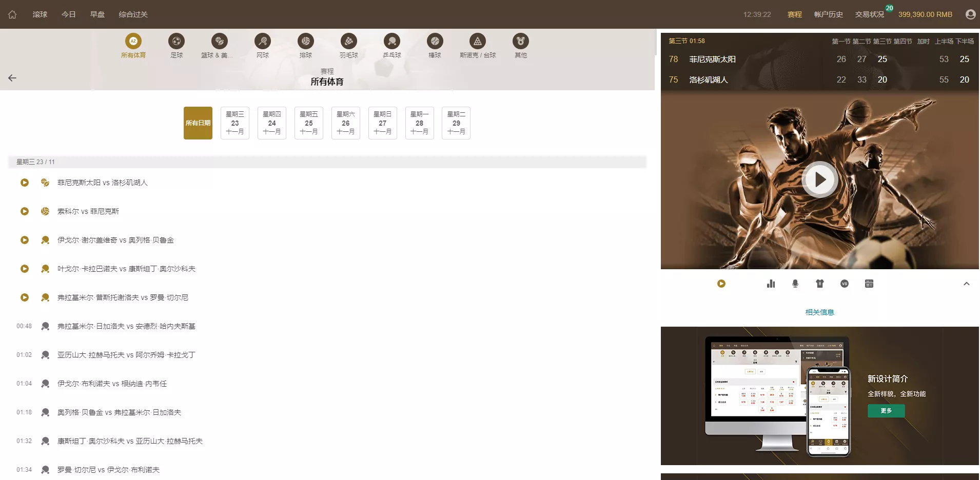The width and height of the screenshot is (980, 480).
Task: Play the live match video
Action: pos(819,179)
